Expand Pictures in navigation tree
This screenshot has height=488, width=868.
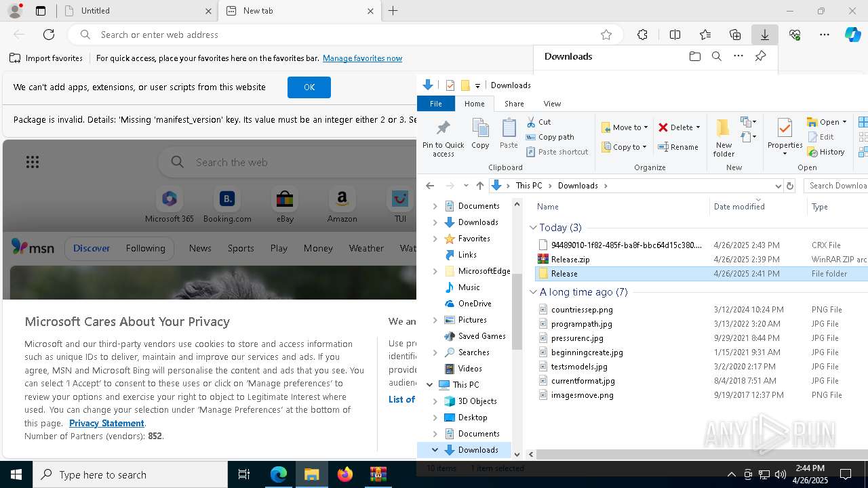click(x=435, y=320)
